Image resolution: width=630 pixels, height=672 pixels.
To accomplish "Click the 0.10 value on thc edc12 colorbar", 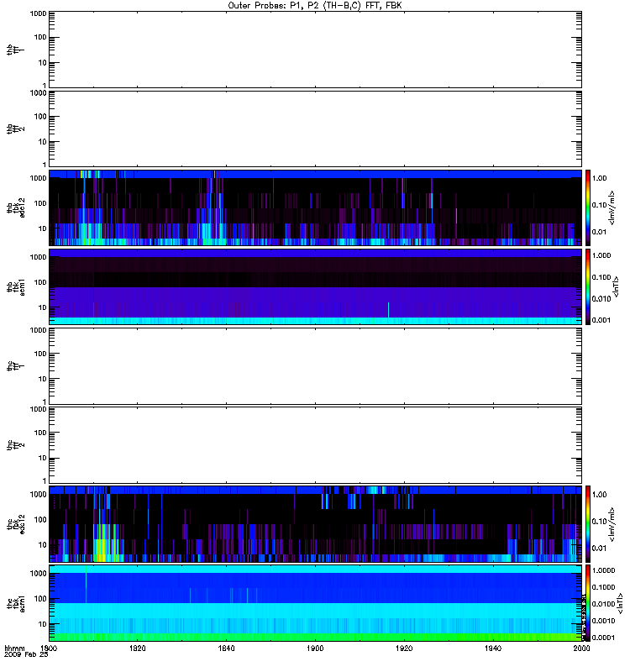I will pyautogui.click(x=600, y=521).
